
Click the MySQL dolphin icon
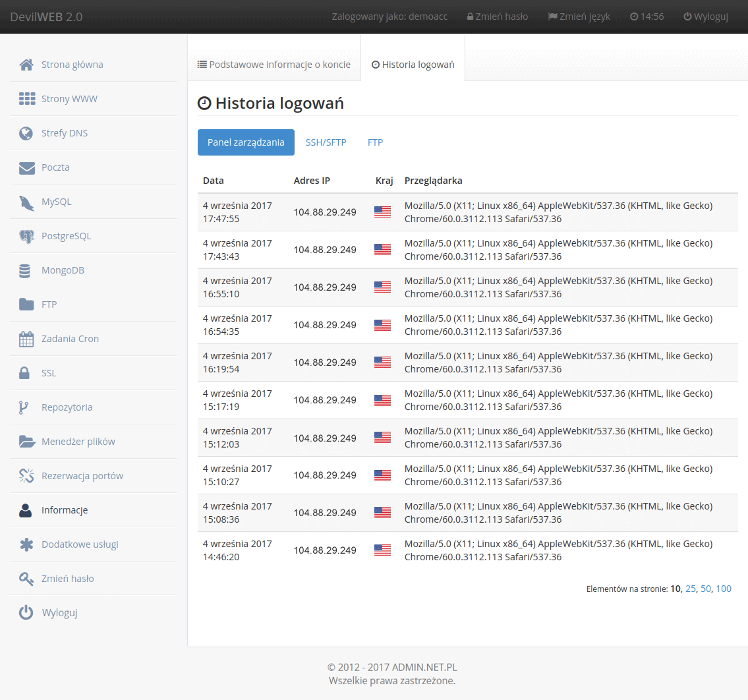[x=26, y=202]
